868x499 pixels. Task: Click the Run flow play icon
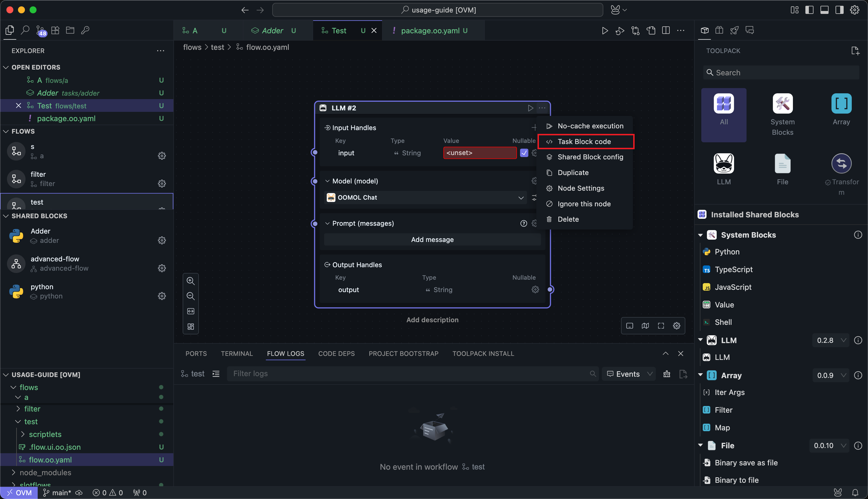click(605, 31)
